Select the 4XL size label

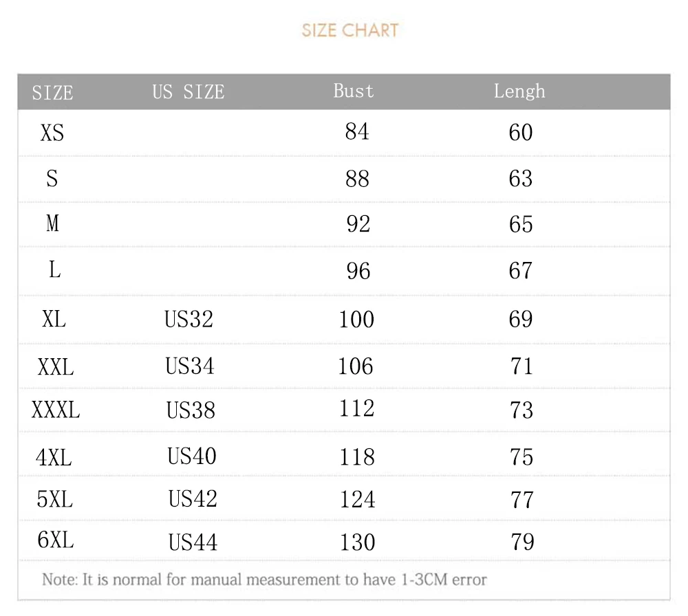coord(54,457)
